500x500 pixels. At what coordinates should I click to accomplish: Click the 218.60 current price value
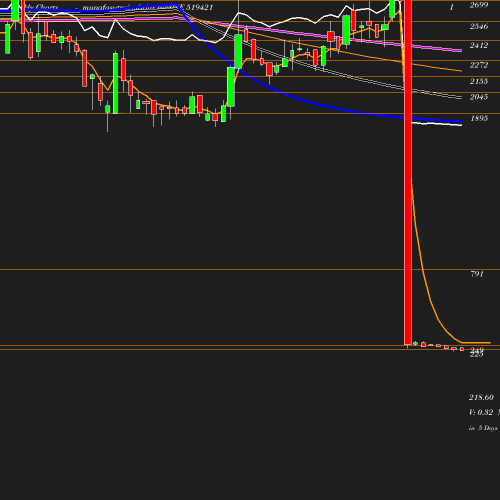coord(481,397)
